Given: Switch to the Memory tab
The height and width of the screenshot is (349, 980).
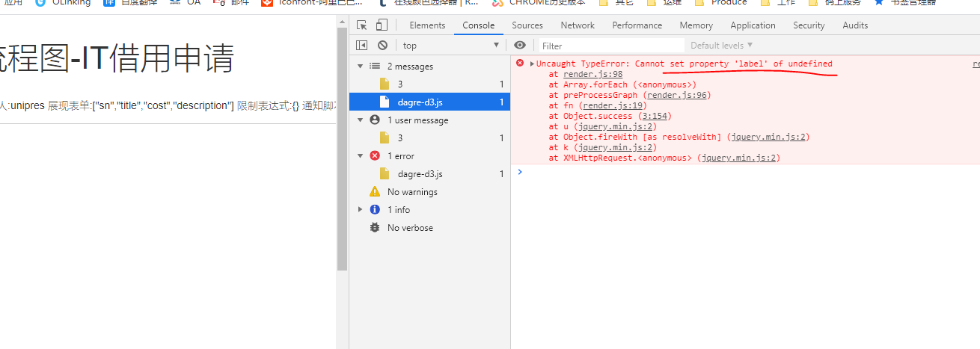Looking at the screenshot, I should click(696, 25).
